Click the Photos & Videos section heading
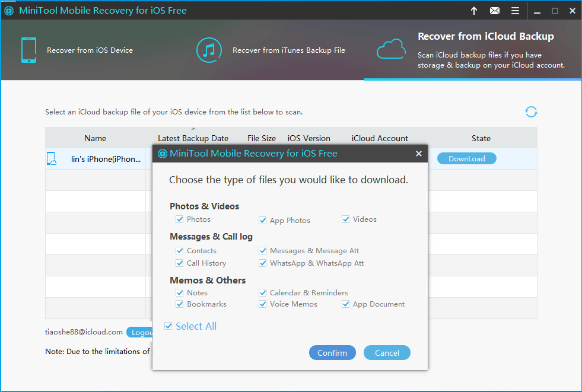This screenshot has height=392, width=582. [205, 206]
